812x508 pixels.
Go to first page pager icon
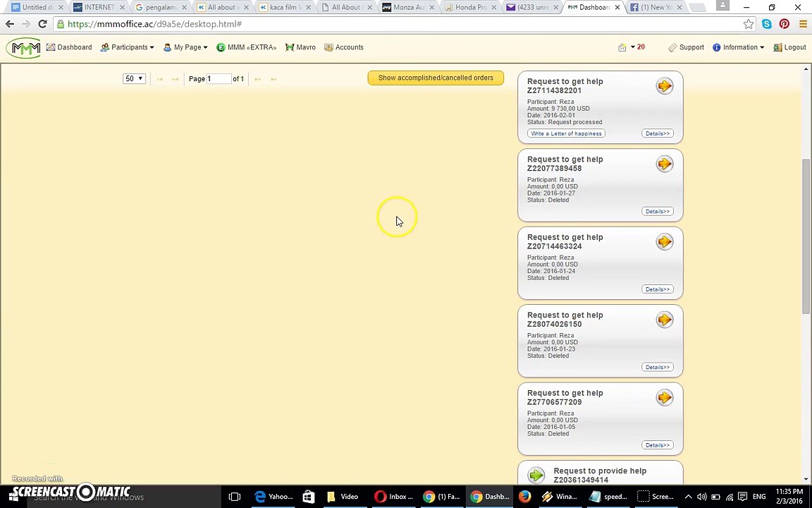[x=160, y=79]
